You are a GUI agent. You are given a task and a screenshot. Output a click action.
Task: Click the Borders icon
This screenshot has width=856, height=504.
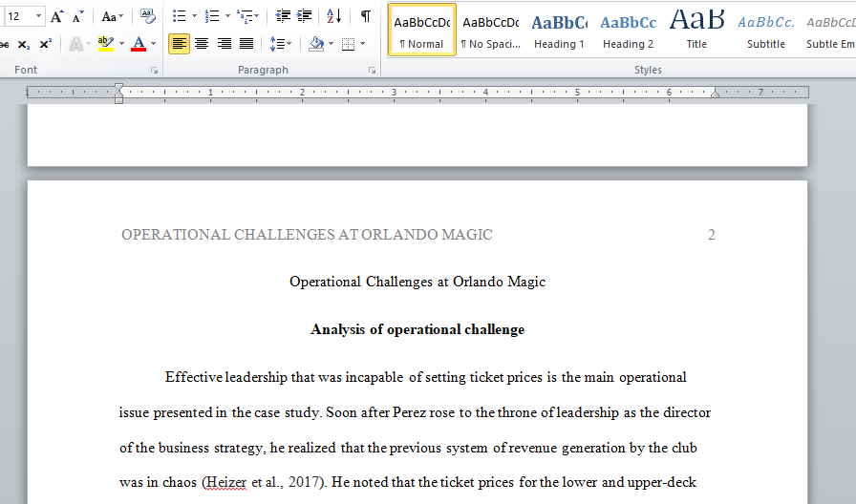click(349, 44)
